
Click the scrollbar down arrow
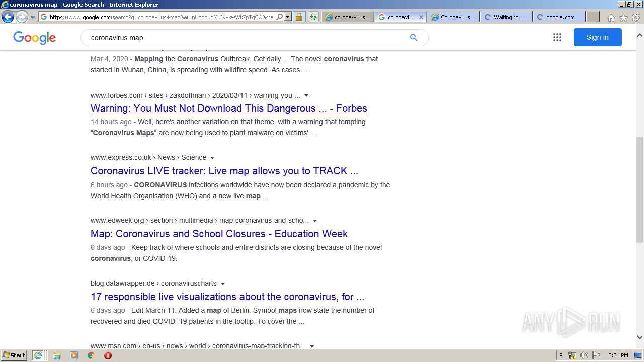[x=640, y=337]
